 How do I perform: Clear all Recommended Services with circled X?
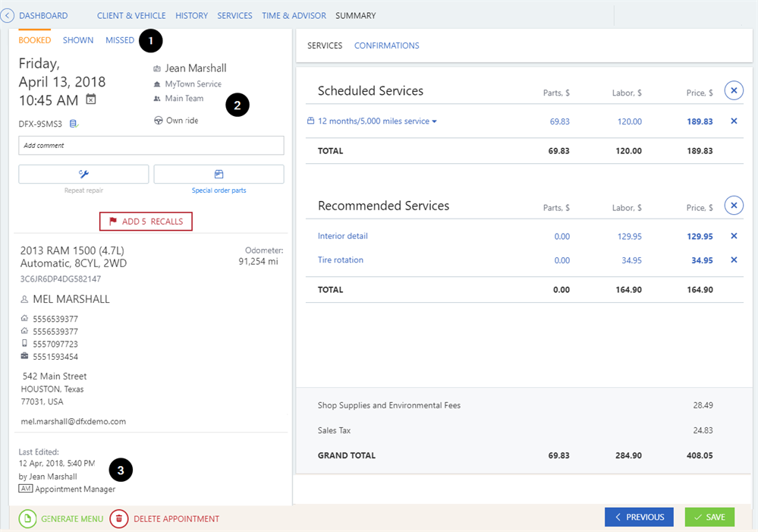point(734,206)
